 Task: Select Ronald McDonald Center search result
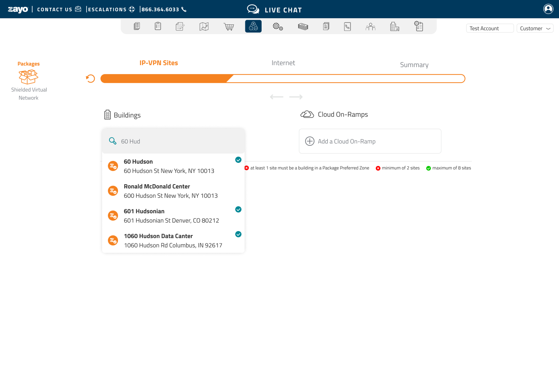(174, 191)
